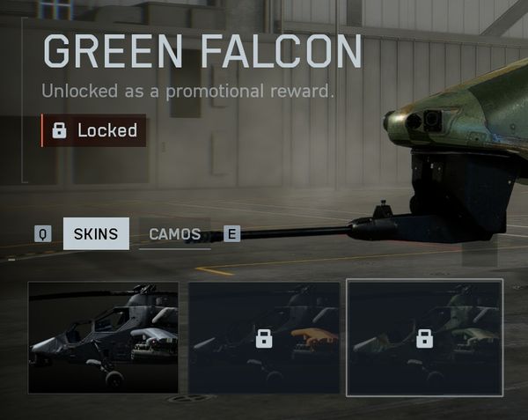Click the padlock icon in the Locked badge

point(59,130)
